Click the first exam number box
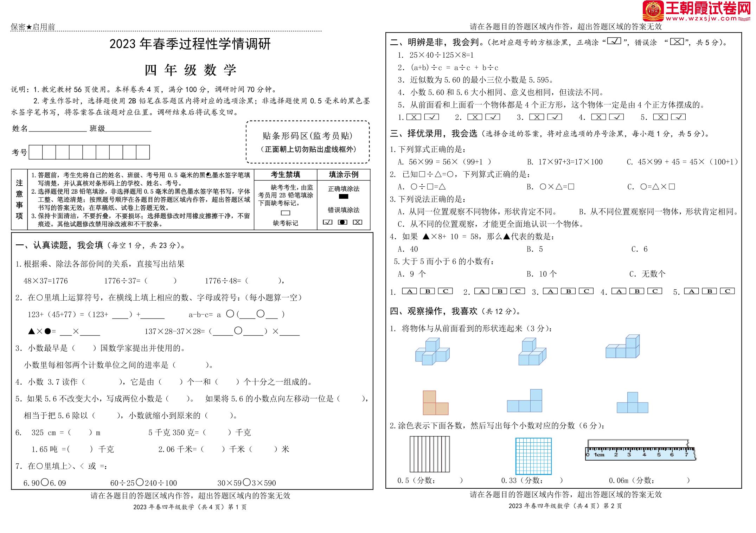Viewport: 756px width, 533px height. point(36,152)
